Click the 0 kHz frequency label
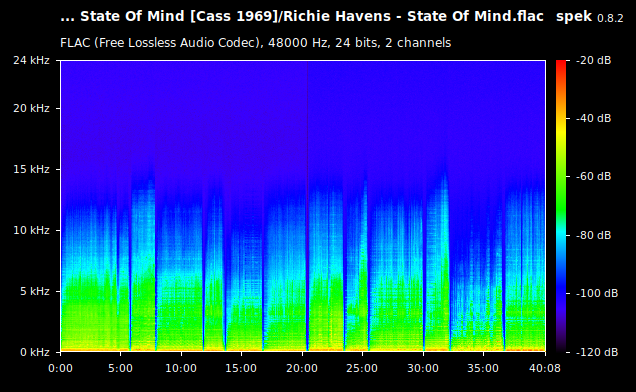636x392 pixels. 35,352
